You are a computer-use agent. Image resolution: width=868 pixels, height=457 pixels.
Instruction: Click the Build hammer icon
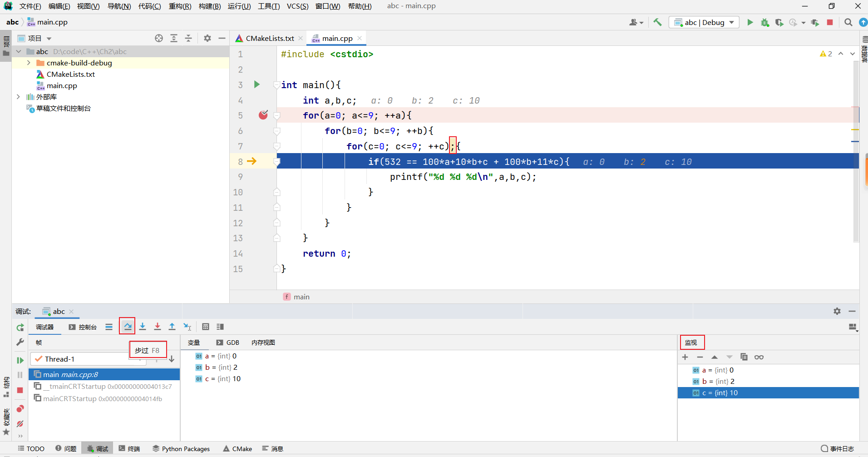[x=657, y=22]
